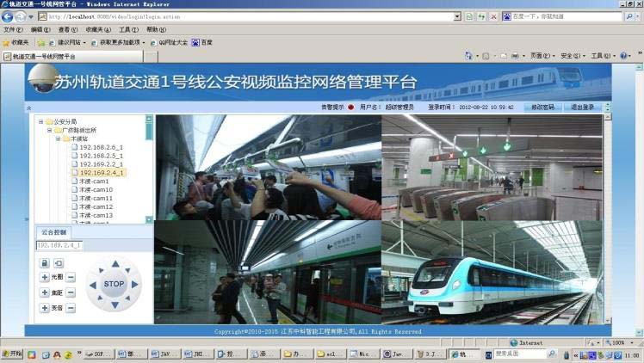Open the 页面 command bar dropdown
Viewport: 644px width, 363px height.
542,56
